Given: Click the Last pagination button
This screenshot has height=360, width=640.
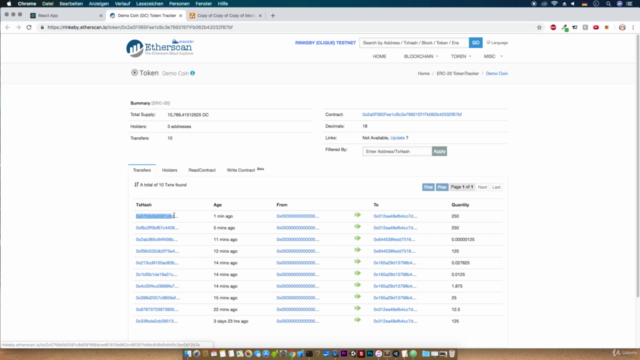Looking at the screenshot, I should point(496,187).
